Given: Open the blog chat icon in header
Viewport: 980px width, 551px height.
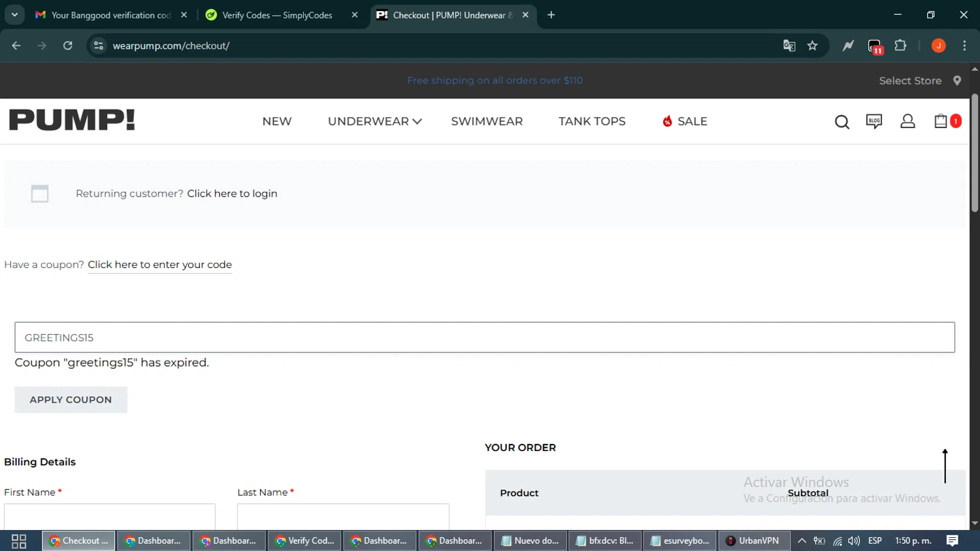Looking at the screenshot, I should tap(874, 121).
